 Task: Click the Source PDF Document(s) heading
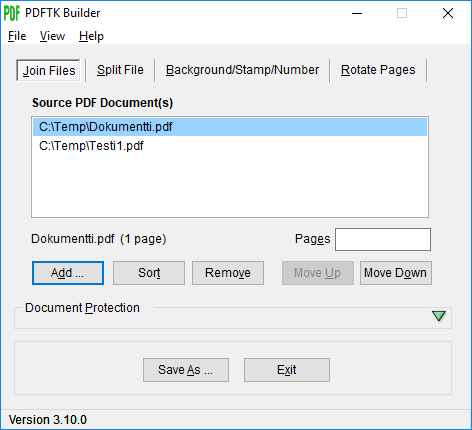[102, 103]
